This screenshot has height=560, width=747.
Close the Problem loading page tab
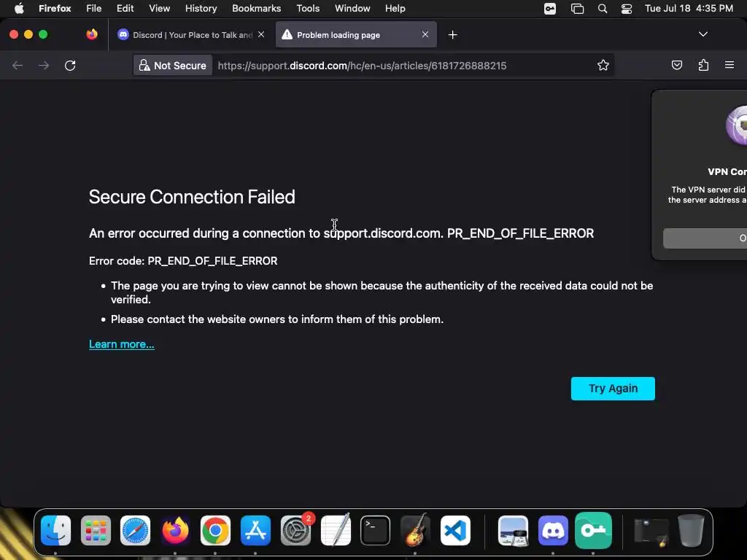(425, 34)
